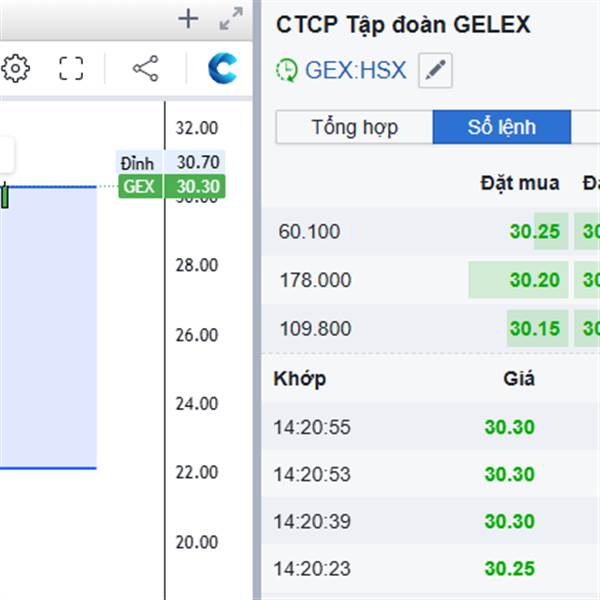Screen dimensions: 600x600
Task: Click the share chart icon
Action: tap(145, 68)
